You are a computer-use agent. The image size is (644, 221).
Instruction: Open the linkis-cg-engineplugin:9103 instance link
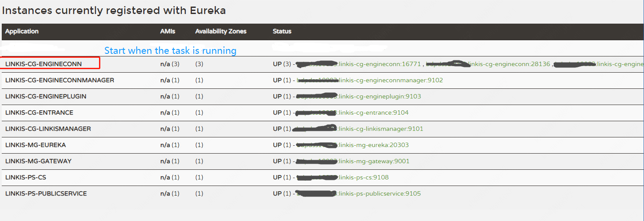tap(379, 97)
